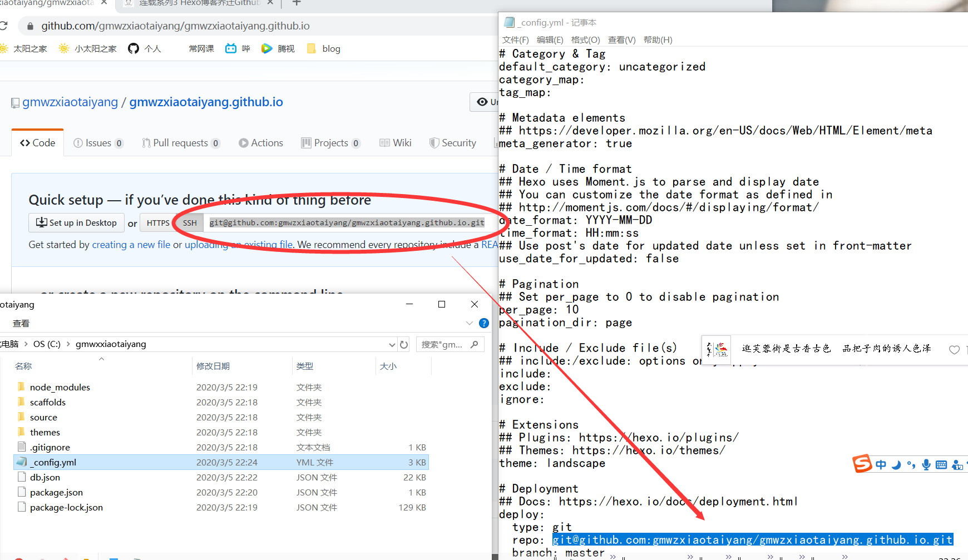Viewport: 968px width, 560px height.
Task: Open the 编辑(E) menu in Notepad
Action: (550, 40)
